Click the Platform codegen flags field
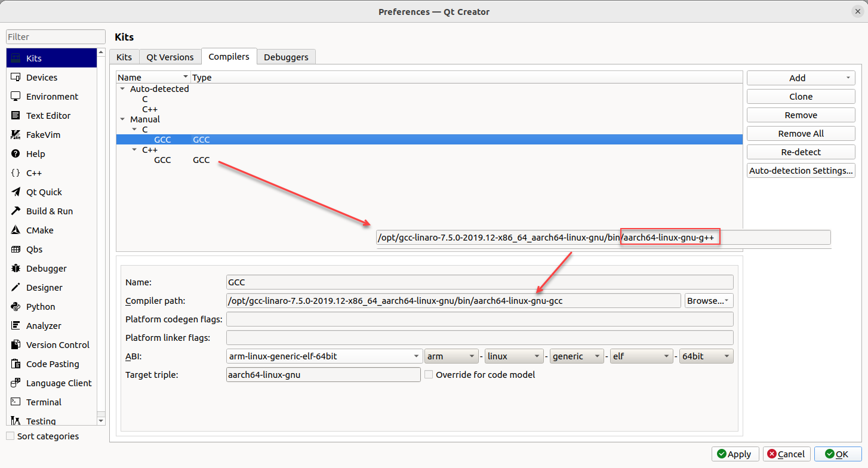The image size is (868, 468). tap(480, 319)
